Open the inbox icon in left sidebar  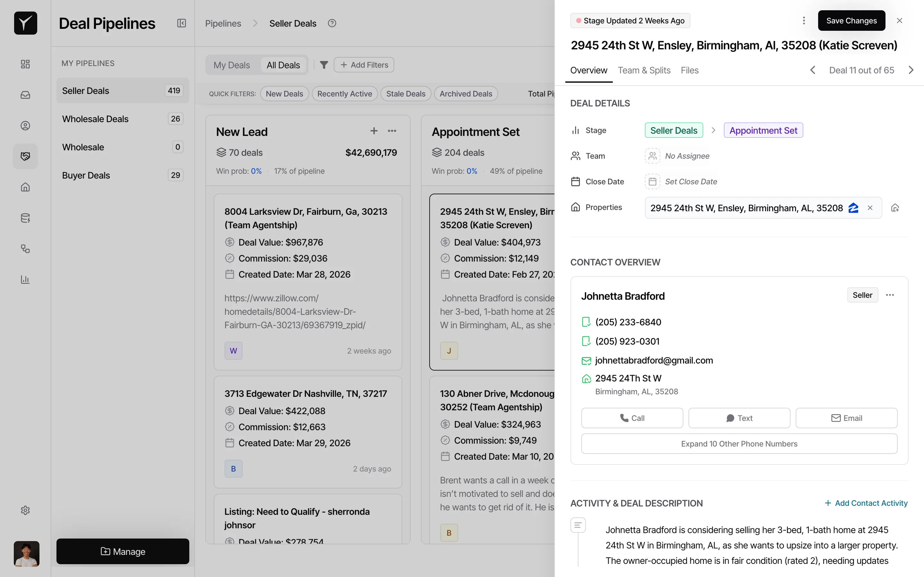tap(25, 95)
